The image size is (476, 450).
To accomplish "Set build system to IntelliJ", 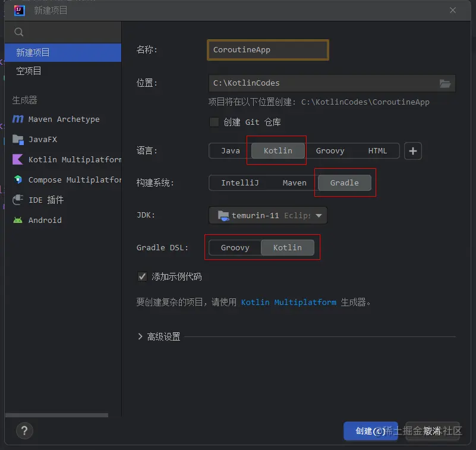I will point(240,182).
